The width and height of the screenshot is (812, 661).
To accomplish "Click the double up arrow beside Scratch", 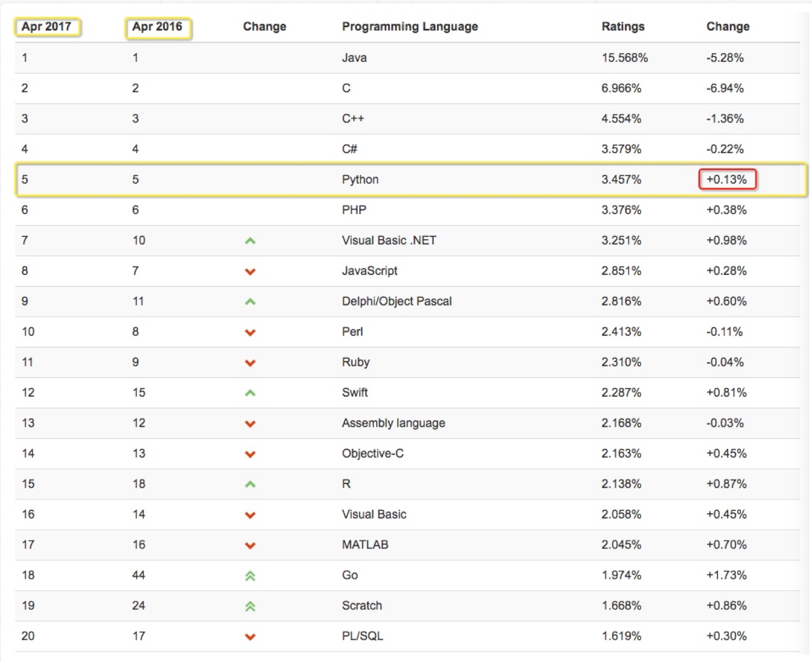I will (251, 606).
